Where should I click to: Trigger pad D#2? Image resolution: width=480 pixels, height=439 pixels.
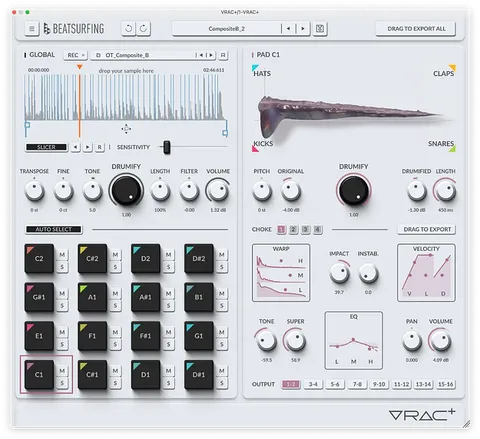199,259
